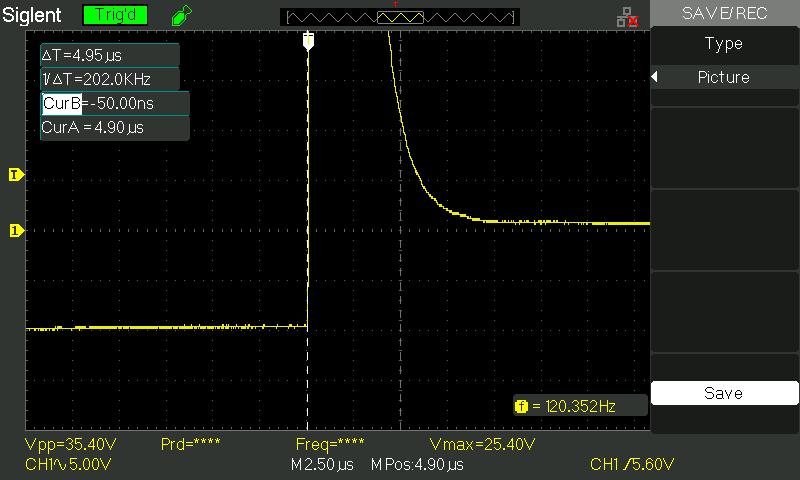Image resolution: width=800 pixels, height=480 pixels.
Task: Toggle the green Trig'd status indicator
Action: pyautogui.click(x=112, y=16)
